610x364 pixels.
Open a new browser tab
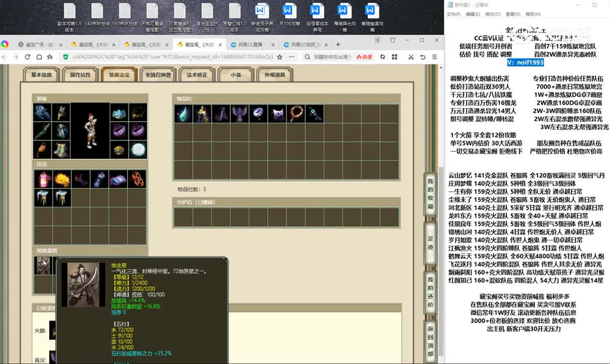[338, 44]
